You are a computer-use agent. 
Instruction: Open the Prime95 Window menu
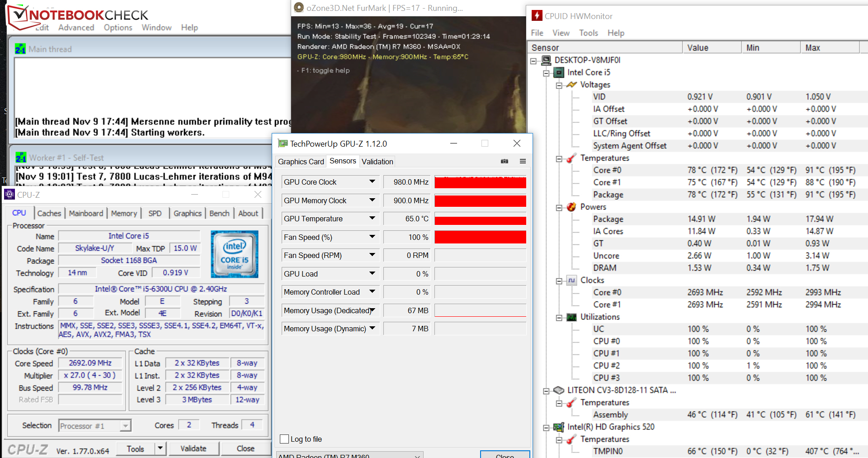[156, 27]
